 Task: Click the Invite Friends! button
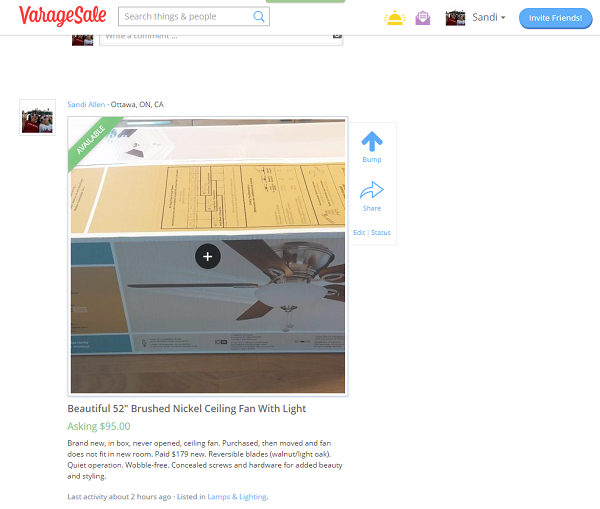pyautogui.click(x=555, y=18)
